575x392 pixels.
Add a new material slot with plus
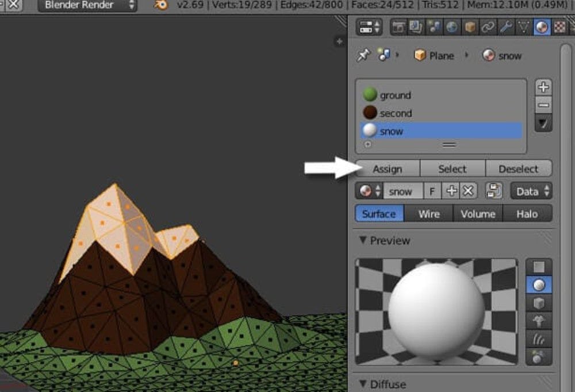point(543,87)
